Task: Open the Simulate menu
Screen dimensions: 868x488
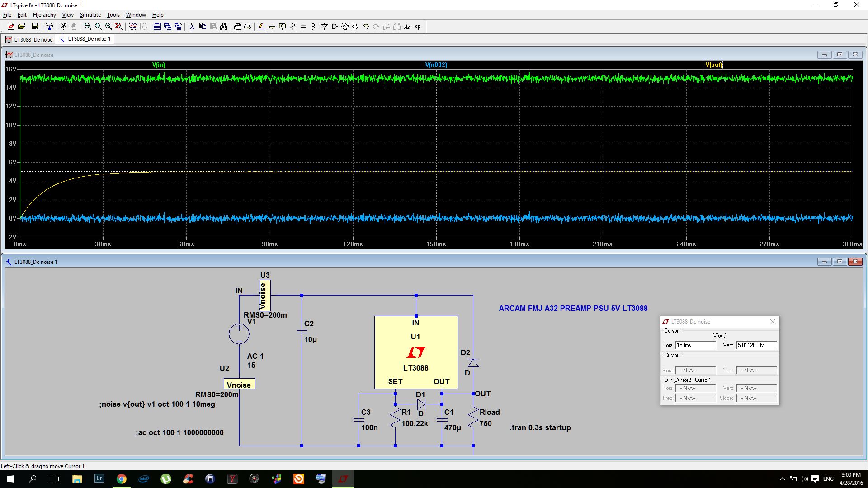Action: click(90, 15)
